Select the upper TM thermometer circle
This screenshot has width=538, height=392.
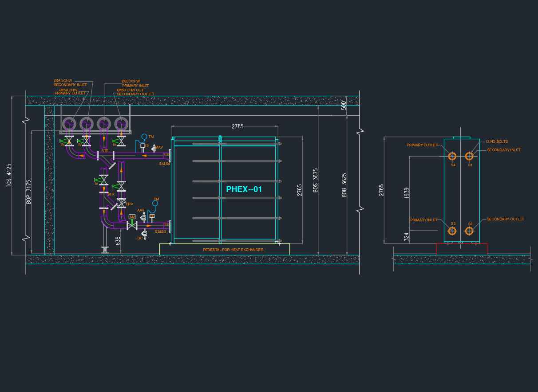pyautogui.click(x=144, y=137)
